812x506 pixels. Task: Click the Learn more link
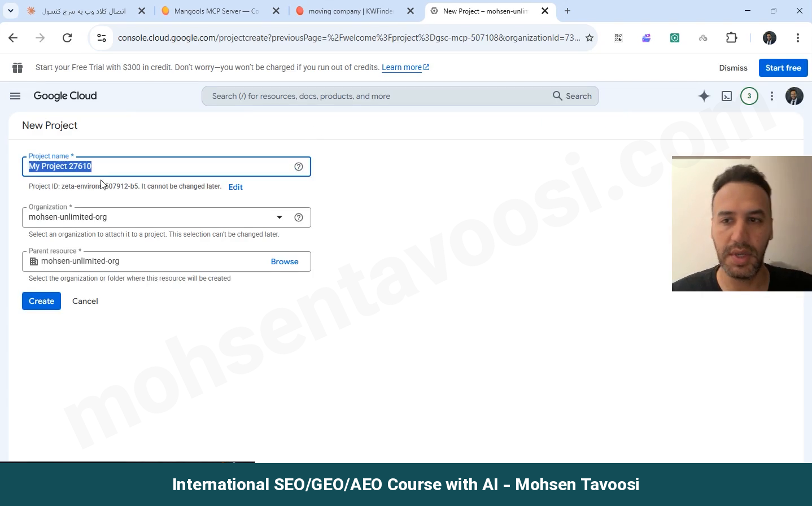tap(405, 67)
